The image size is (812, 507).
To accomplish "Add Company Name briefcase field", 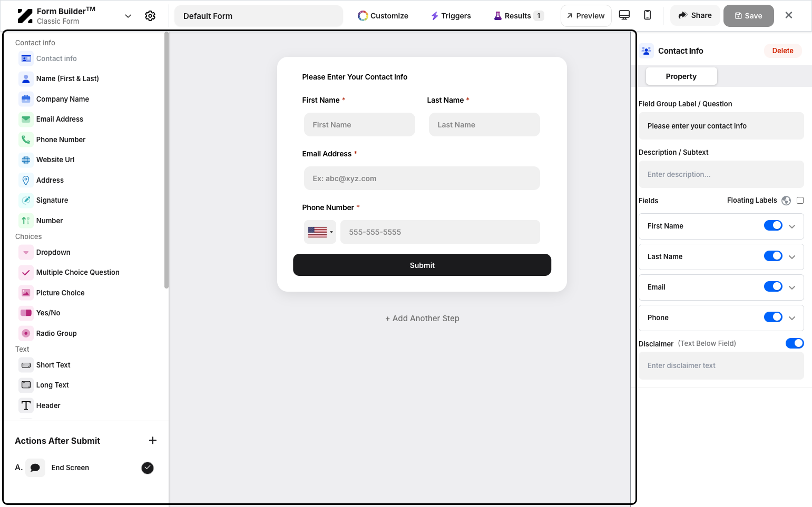I will (26, 99).
